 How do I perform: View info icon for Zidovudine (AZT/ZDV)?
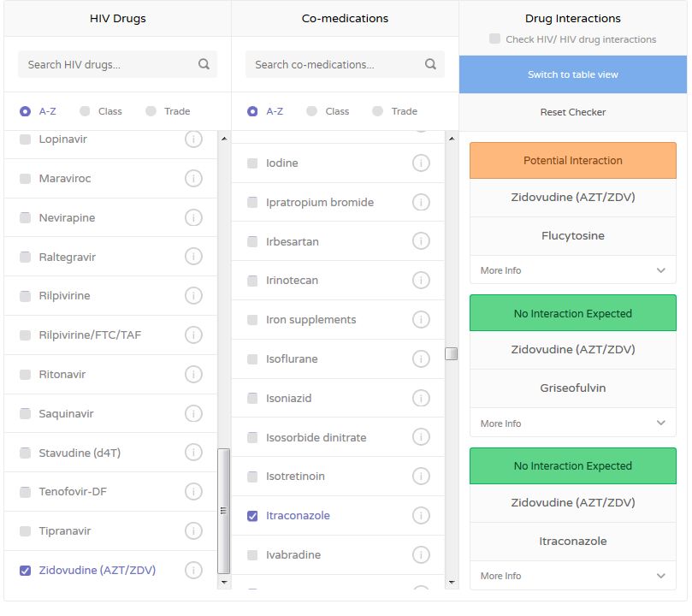click(193, 570)
